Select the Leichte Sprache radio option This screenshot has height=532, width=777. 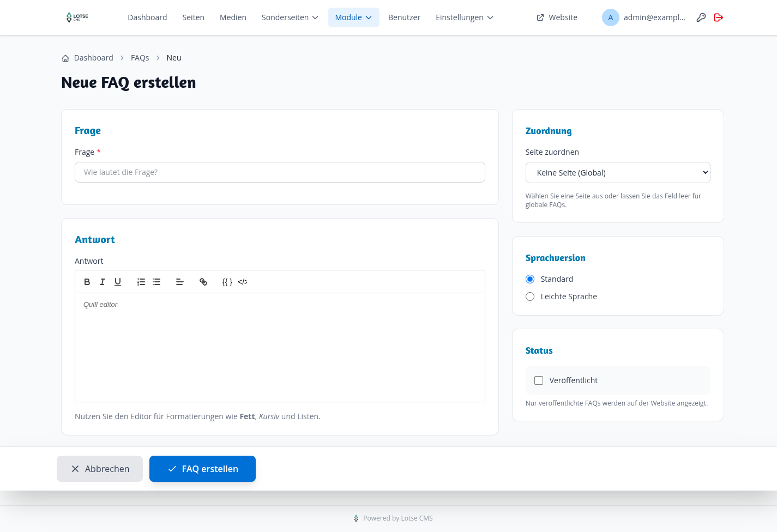(x=530, y=297)
